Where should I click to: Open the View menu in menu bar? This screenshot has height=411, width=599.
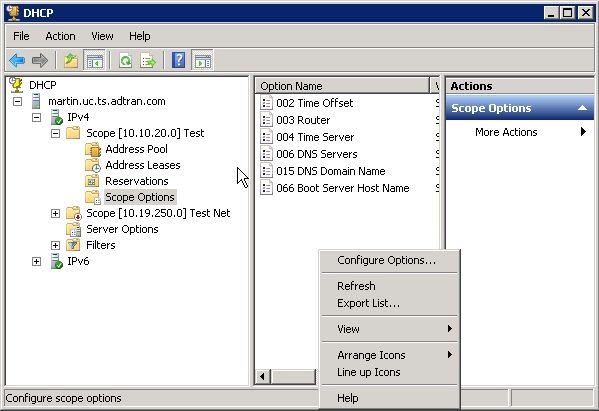[102, 36]
